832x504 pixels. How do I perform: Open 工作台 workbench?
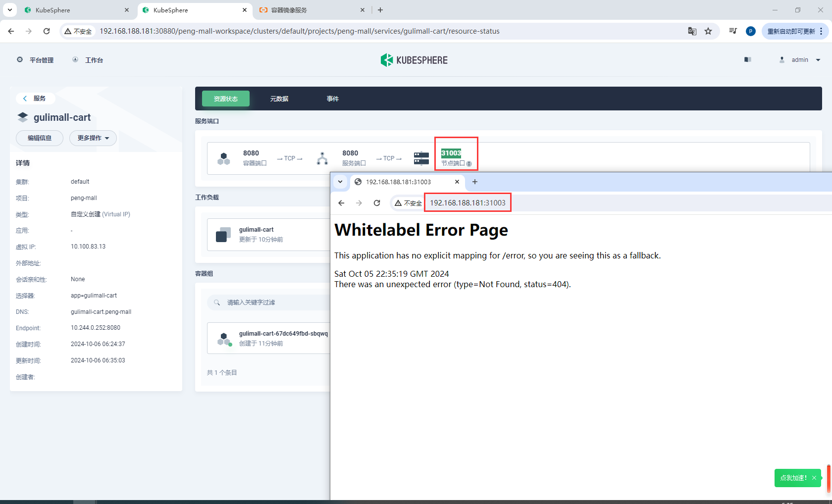pyautogui.click(x=88, y=60)
